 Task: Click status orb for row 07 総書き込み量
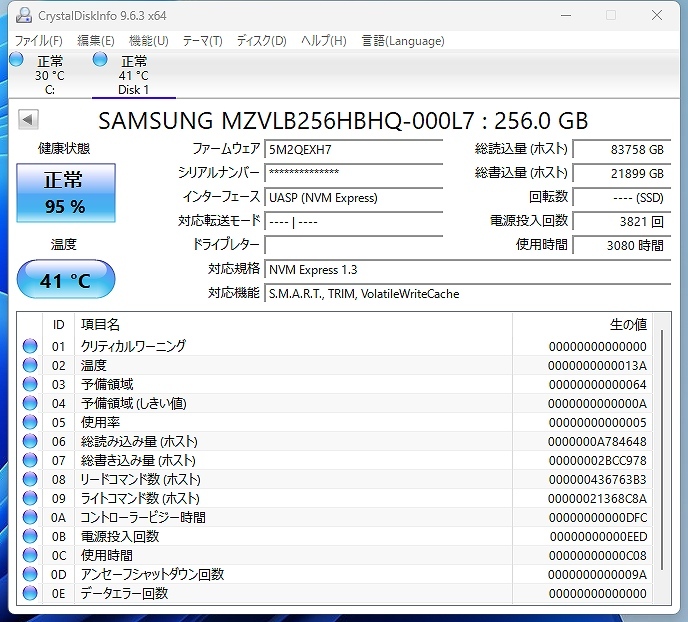click(x=30, y=460)
